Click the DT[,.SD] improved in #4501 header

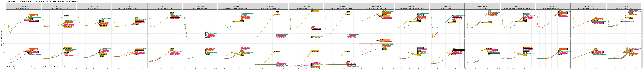[624, 8]
